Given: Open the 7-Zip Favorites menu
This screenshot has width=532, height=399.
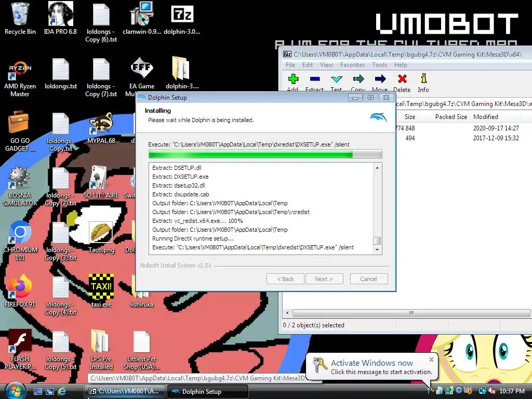Looking at the screenshot, I should (353, 65).
